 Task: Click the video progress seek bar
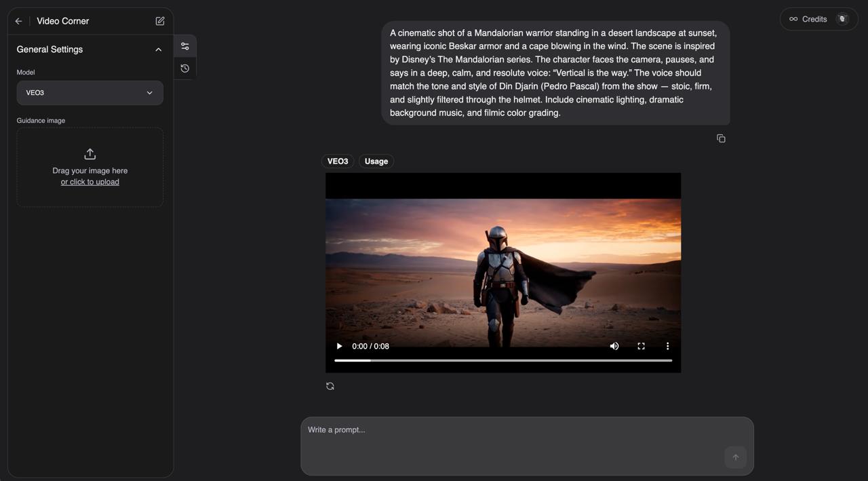[503, 360]
